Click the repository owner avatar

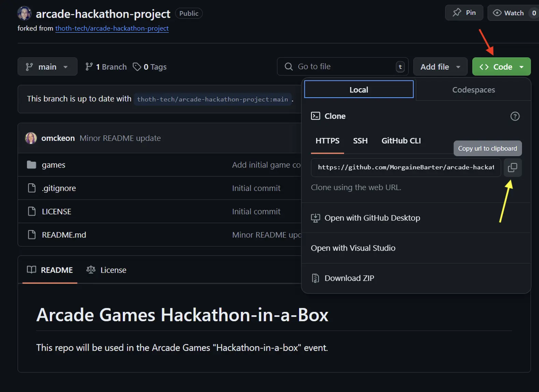pos(24,13)
